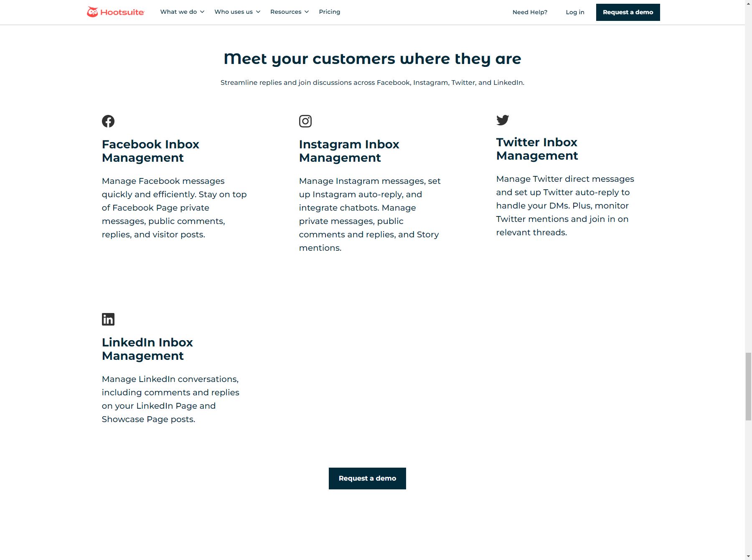The width and height of the screenshot is (752, 560).
Task: Select the Twitter Inbox Management heading
Action: click(537, 149)
